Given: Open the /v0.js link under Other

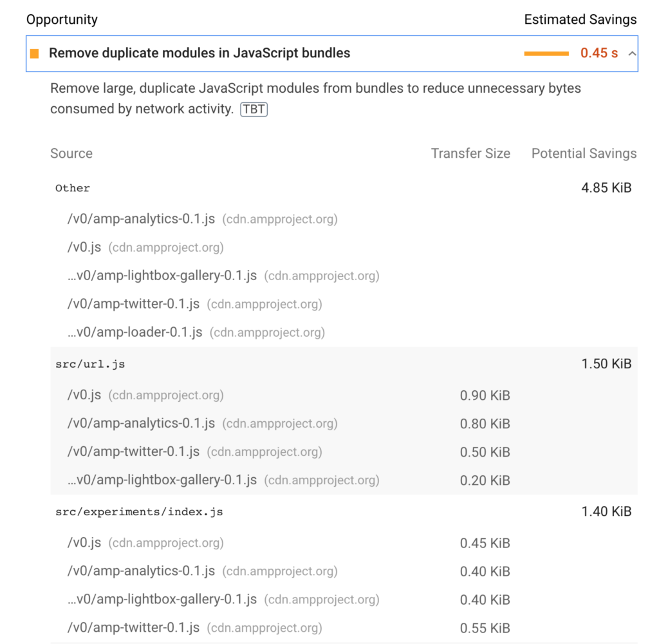Looking at the screenshot, I should pyautogui.click(x=84, y=247).
